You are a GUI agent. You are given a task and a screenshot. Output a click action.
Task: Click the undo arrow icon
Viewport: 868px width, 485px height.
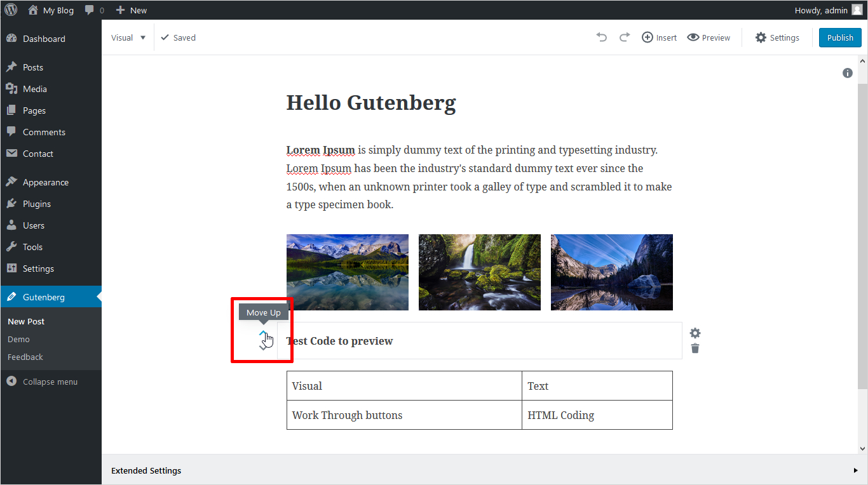pyautogui.click(x=601, y=37)
